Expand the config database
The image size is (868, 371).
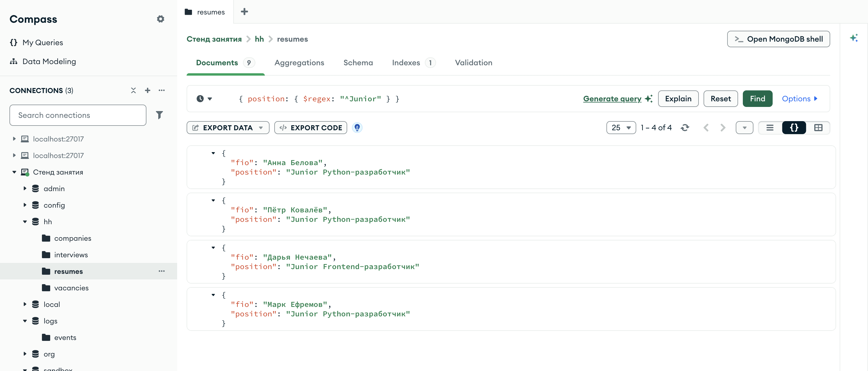tap(25, 205)
